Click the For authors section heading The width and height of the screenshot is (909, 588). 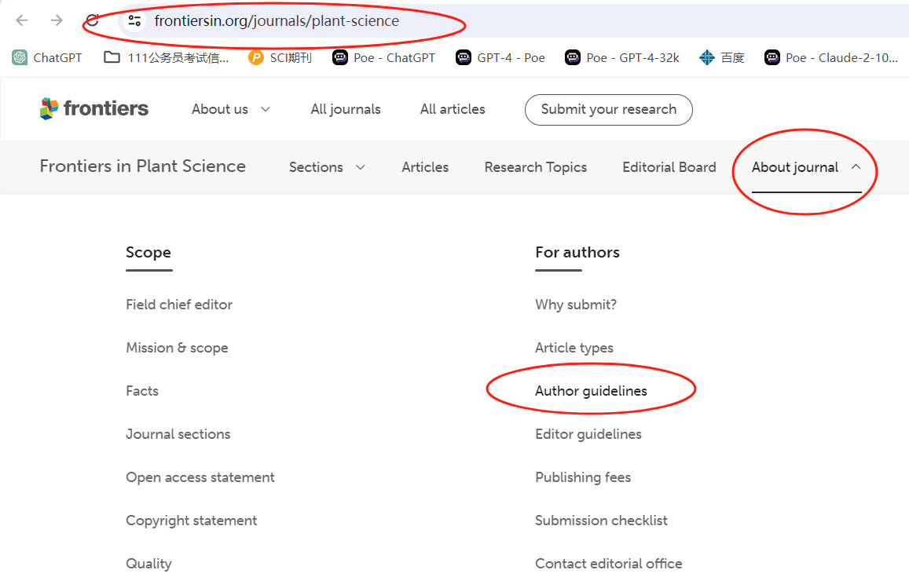577,252
